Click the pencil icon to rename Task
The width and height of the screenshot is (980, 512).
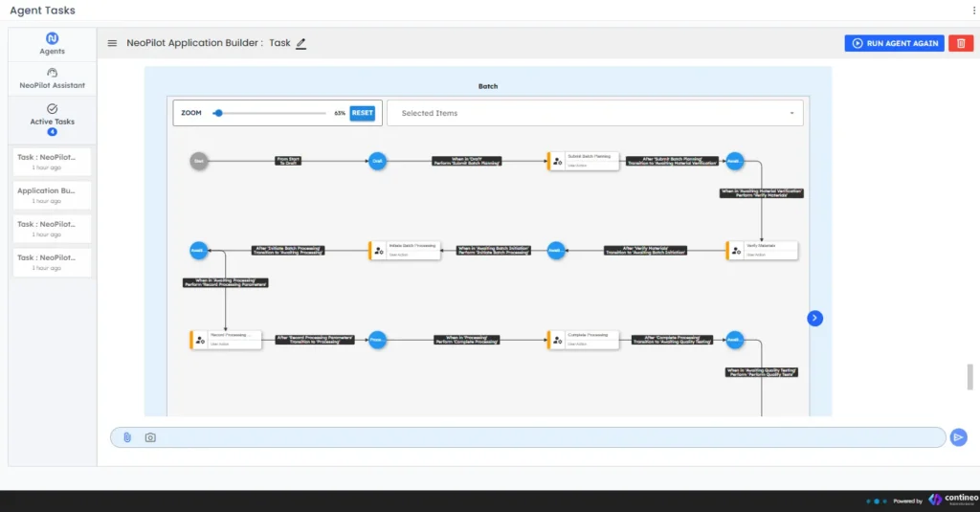(301, 43)
